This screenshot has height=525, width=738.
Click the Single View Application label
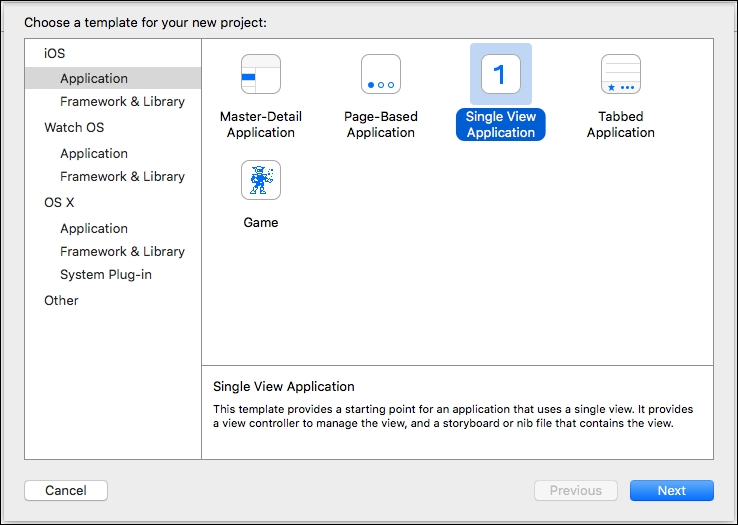501,124
